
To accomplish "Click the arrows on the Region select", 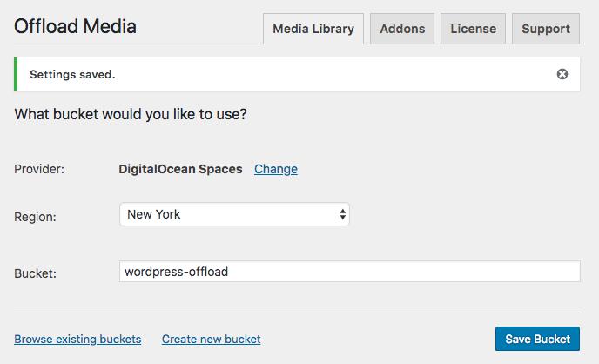I will coord(342,214).
